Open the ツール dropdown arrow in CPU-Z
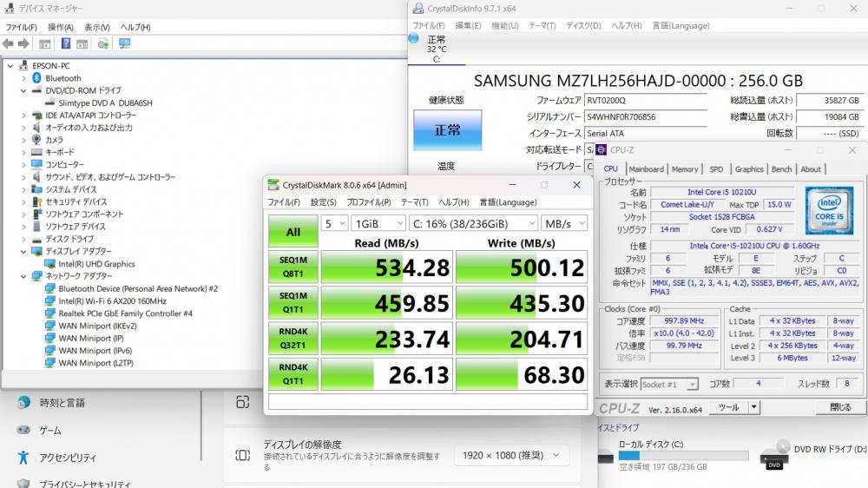The width and height of the screenshot is (868, 488). [x=754, y=407]
